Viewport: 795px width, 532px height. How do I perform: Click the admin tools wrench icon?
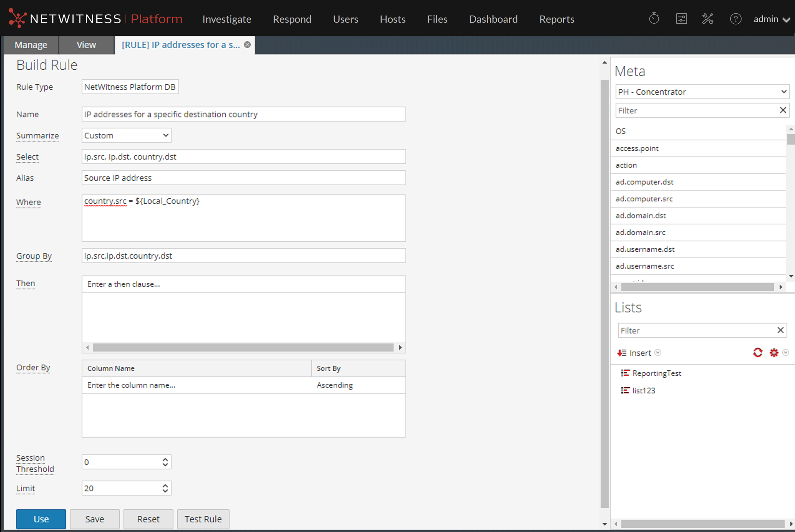tap(708, 19)
